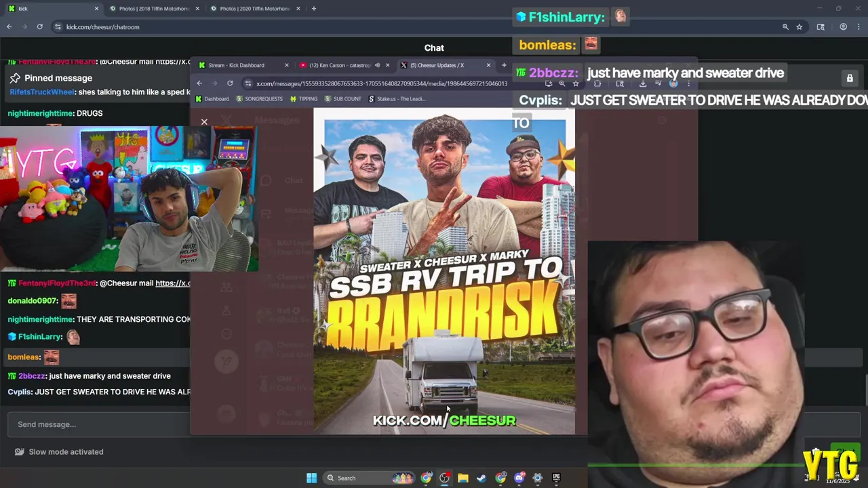Open outer browser three-dot menu
The height and width of the screenshot is (488, 868).
click(x=859, y=27)
